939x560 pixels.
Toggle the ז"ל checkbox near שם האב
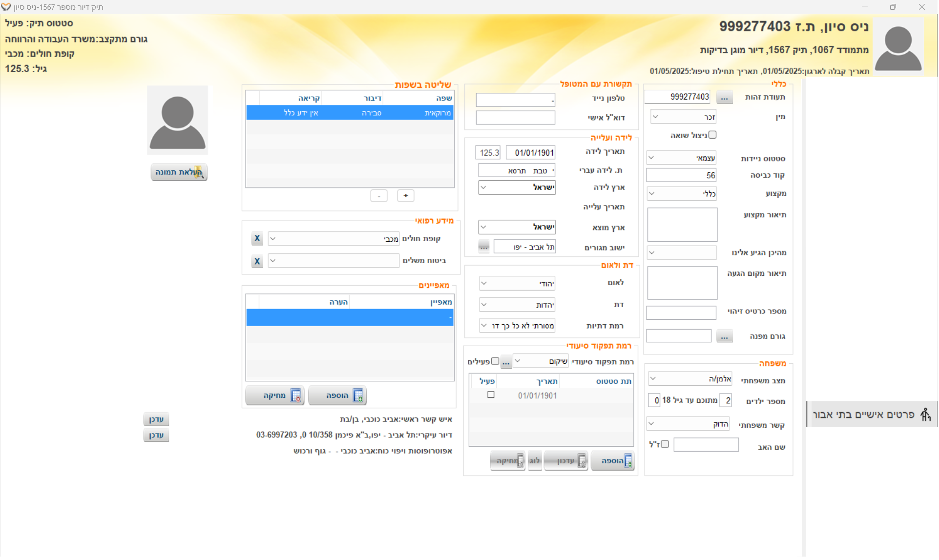665,444
